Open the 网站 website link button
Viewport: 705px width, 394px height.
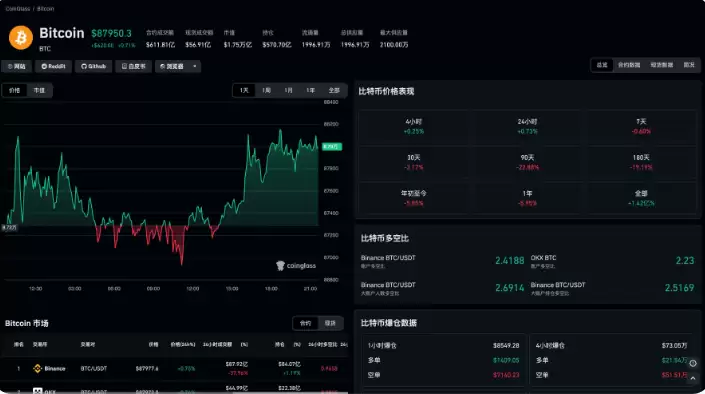click(x=17, y=66)
